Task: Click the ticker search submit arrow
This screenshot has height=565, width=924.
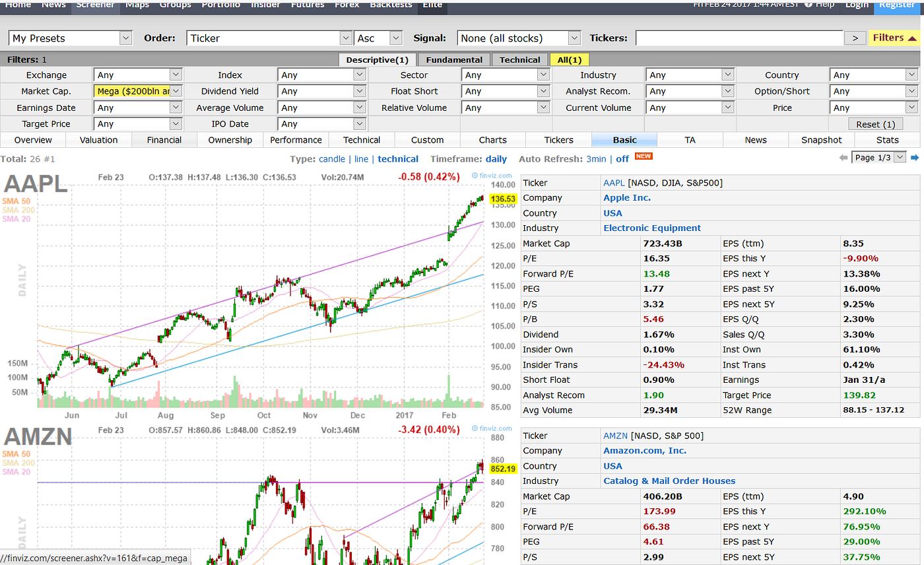Action: (855, 38)
